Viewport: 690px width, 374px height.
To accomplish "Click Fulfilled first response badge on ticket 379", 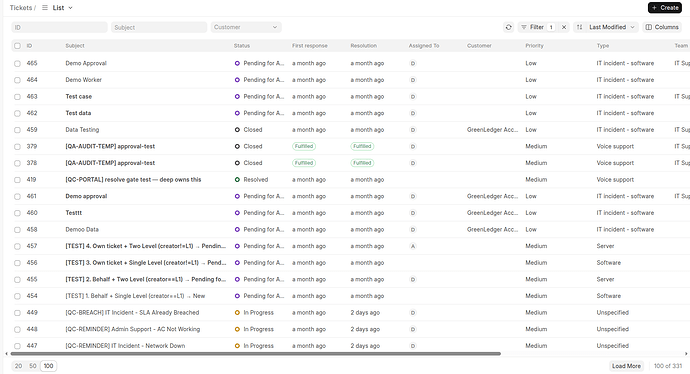I will [x=304, y=147].
